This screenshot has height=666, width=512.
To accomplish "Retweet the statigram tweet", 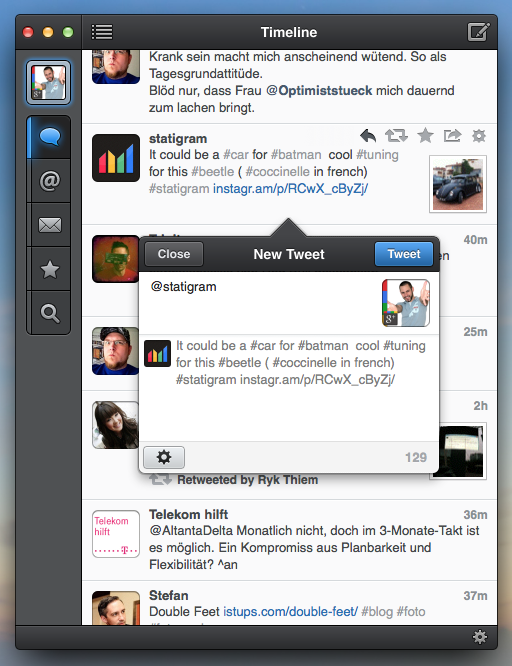I will (x=396, y=136).
